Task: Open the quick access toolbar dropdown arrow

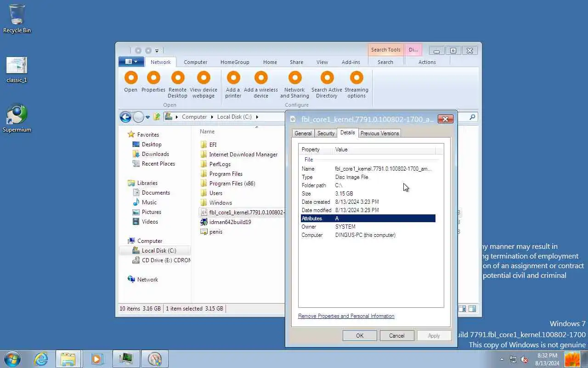Action: click(157, 51)
